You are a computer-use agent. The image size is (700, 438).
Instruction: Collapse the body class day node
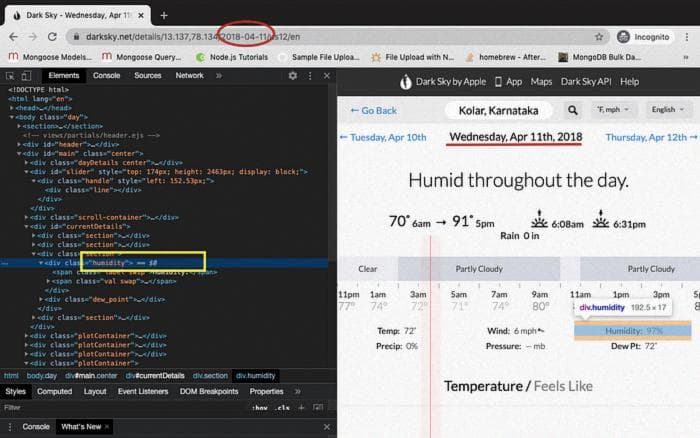coord(12,117)
